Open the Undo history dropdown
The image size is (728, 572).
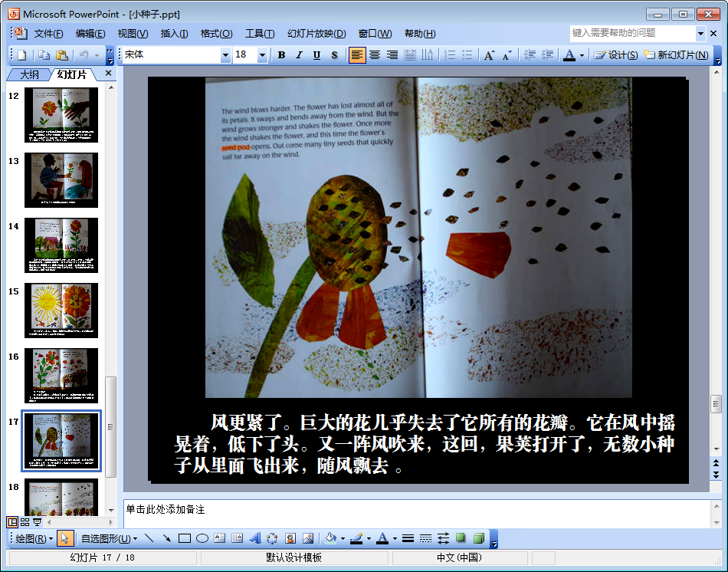click(97, 55)
